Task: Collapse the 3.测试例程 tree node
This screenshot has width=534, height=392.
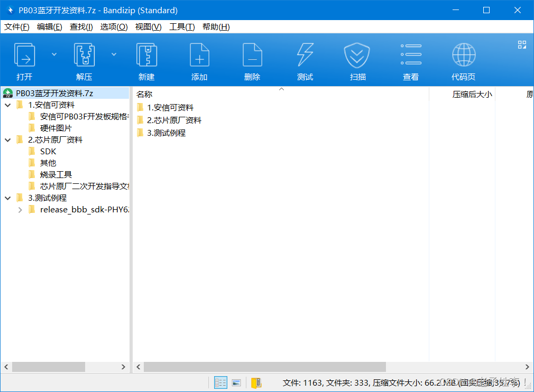Action: pyautogui.click(x=8, y=198)
